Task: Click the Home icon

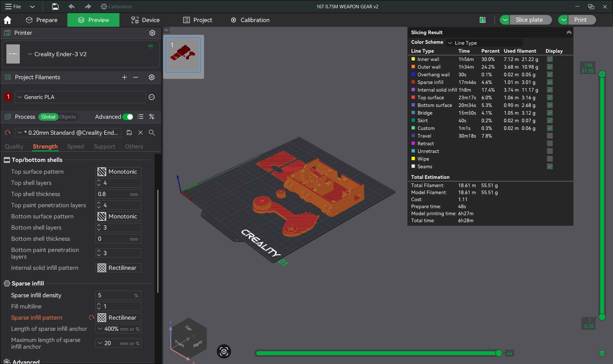Action: (7, 20)
